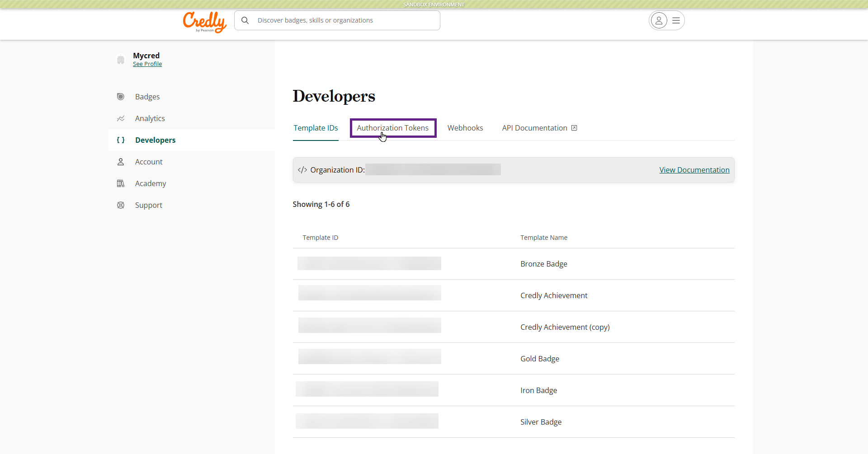Click the Mycred organization avatar
Viewport: 868px width, 454px height.
point(121,60)
